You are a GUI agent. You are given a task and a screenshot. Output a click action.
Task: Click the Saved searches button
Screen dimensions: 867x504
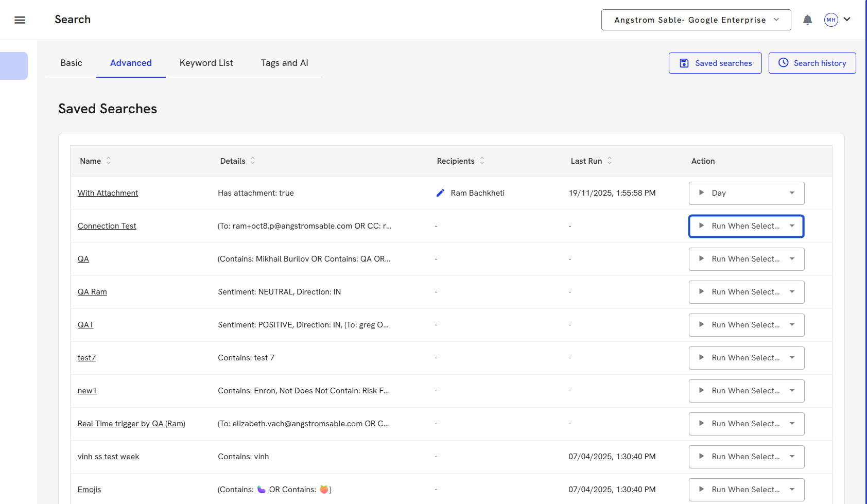tap(715, 63)
